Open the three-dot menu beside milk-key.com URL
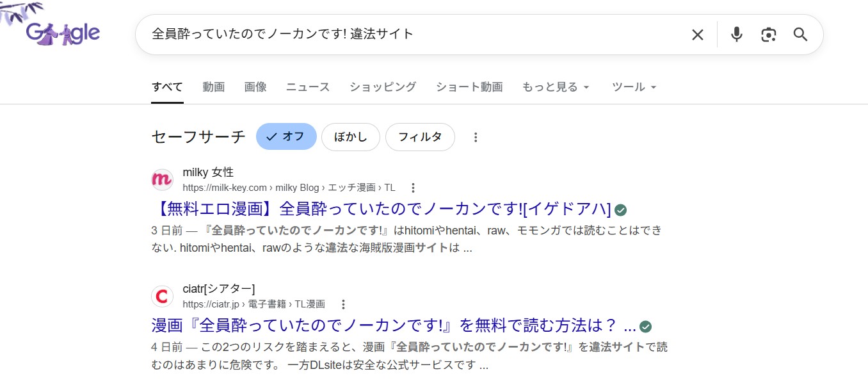Viewport: 868px width, 392px height. click(x=413, y=188)
